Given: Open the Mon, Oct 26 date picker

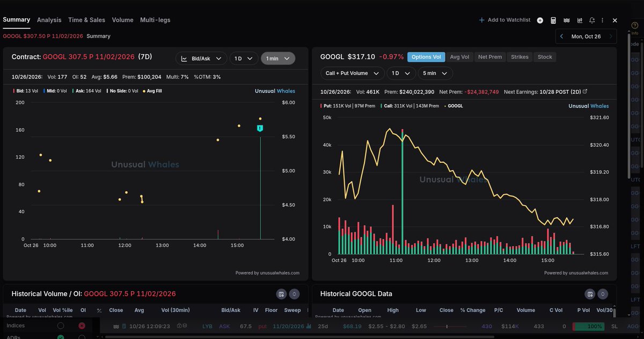Looking at the screenshot, I should tap(586, 37).
